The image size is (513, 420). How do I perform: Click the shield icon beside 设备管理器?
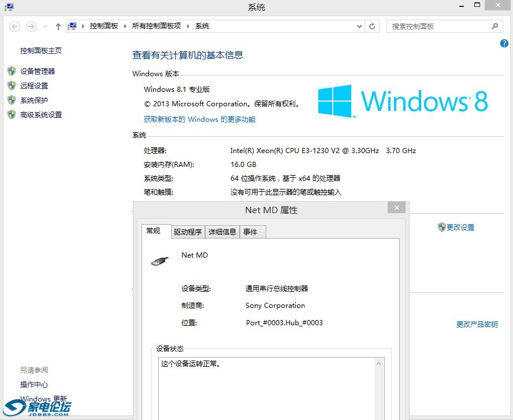tap(12, 71)
